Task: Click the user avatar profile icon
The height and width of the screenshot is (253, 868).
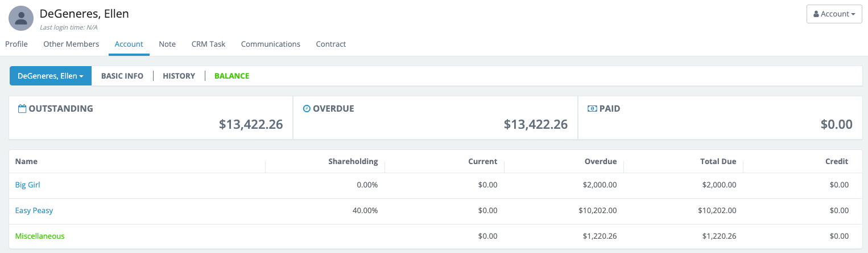Action: tap(21, 18)
